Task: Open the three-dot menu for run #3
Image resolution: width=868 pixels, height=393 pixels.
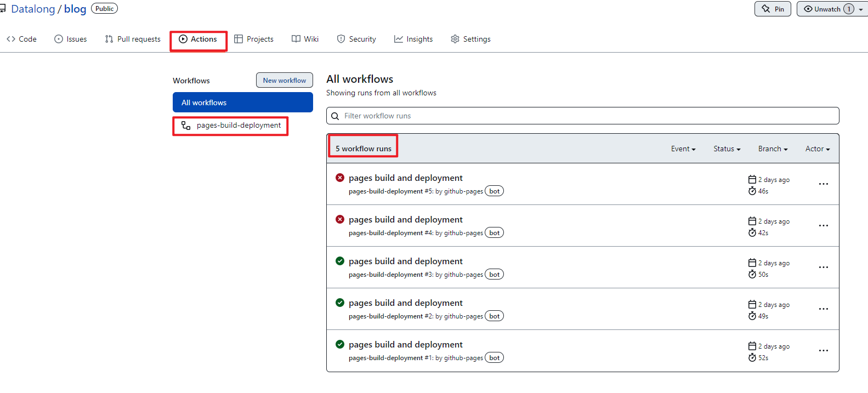Action: pyautogui.click(x=824, y=267)
